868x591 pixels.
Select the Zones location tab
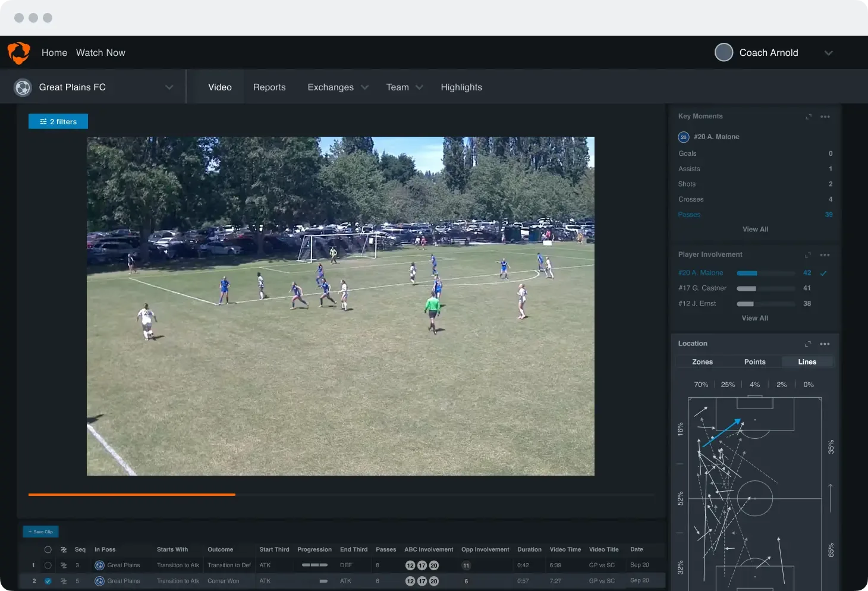point(702,362)
